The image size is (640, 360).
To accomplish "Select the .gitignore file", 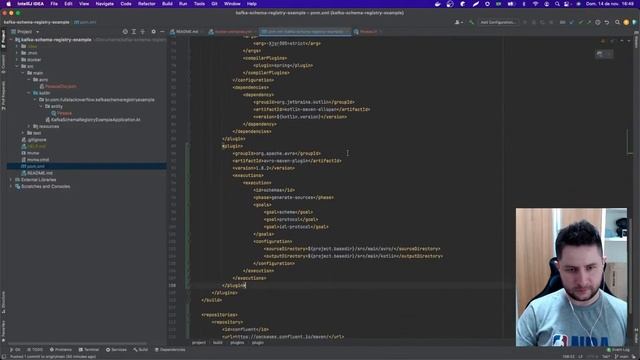I will pyautogui.click(x=33, y=140).
